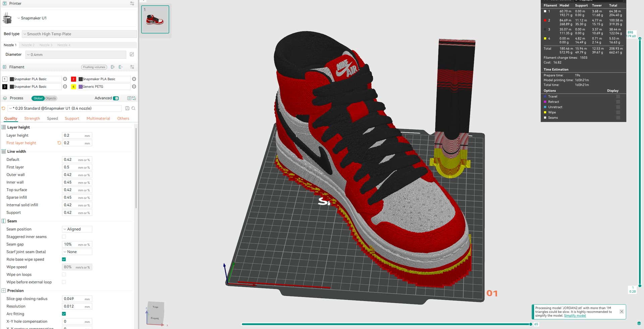Open the 0.20 Standard process preset dropdown
The width and height of the screenshot is (644, 329).
click(x=65, y=108)
